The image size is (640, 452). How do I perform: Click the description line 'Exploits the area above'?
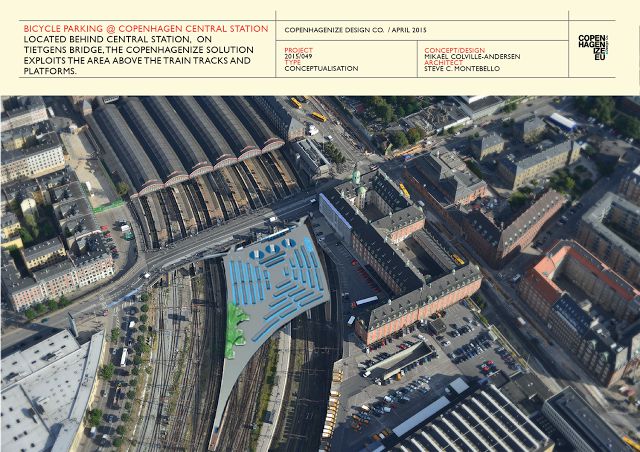pos(137,60)
